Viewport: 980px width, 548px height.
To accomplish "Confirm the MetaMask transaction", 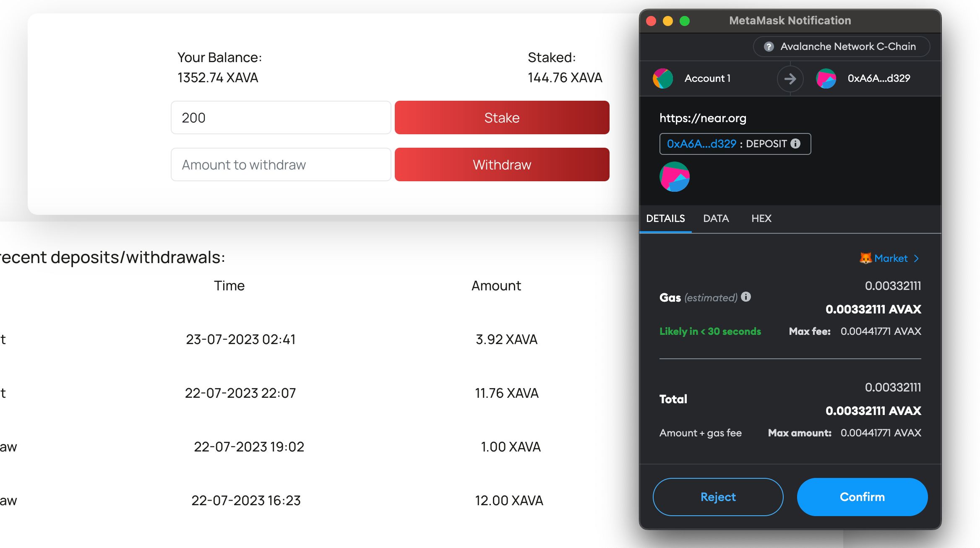I will point(862,497).
